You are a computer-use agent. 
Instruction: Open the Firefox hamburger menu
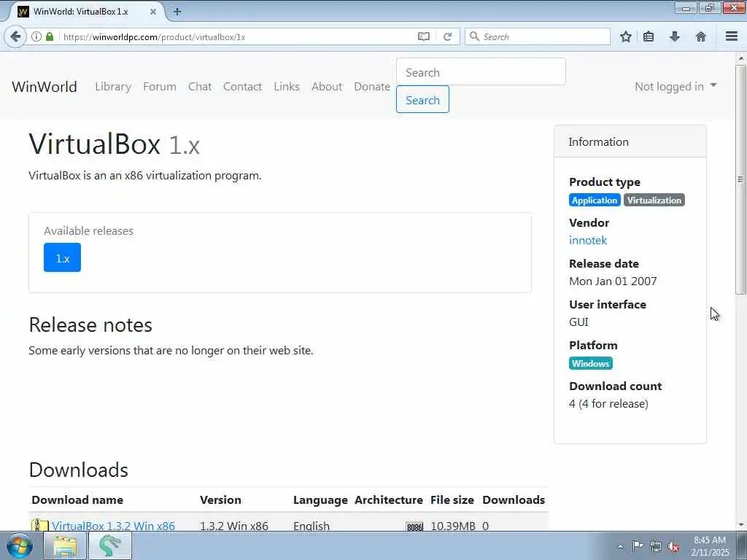tap(732, 36)
